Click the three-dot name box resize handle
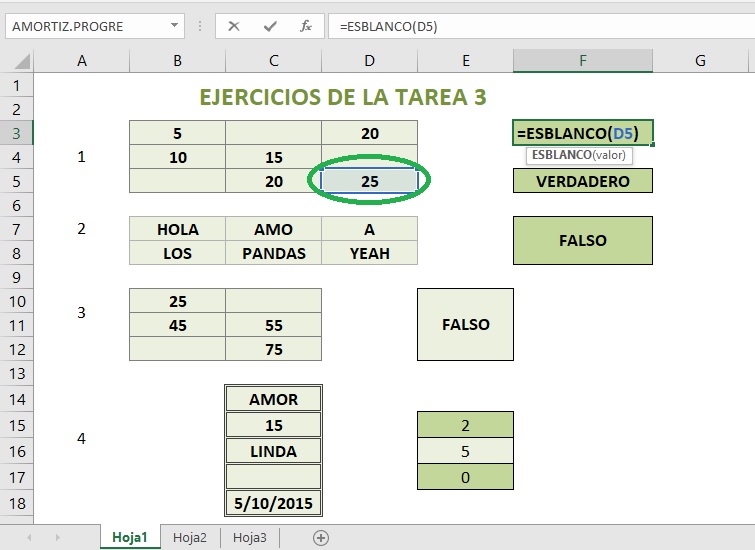This screenshot has width=755, height=550. point(200,26)
